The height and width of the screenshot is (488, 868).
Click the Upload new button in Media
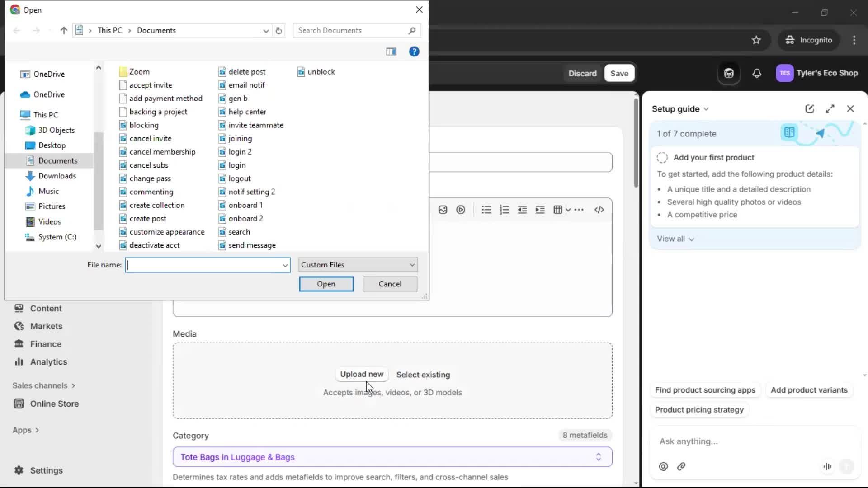(x=361, y=374)
